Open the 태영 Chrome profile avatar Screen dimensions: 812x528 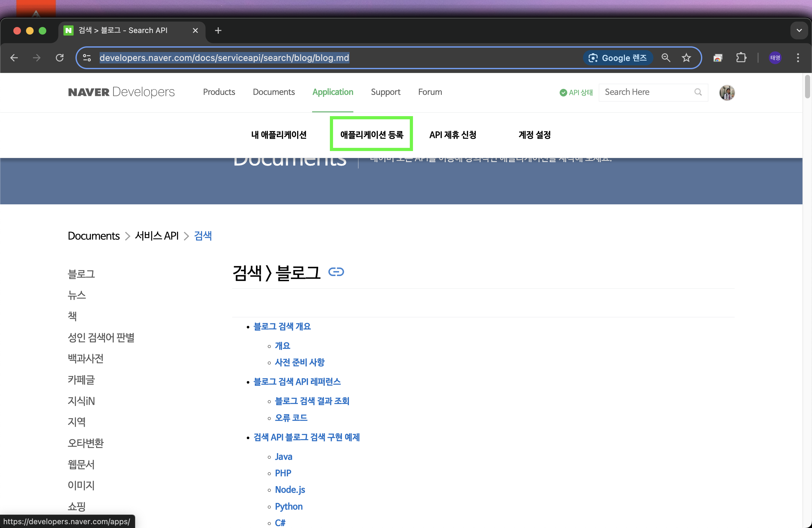click(775, 58)
